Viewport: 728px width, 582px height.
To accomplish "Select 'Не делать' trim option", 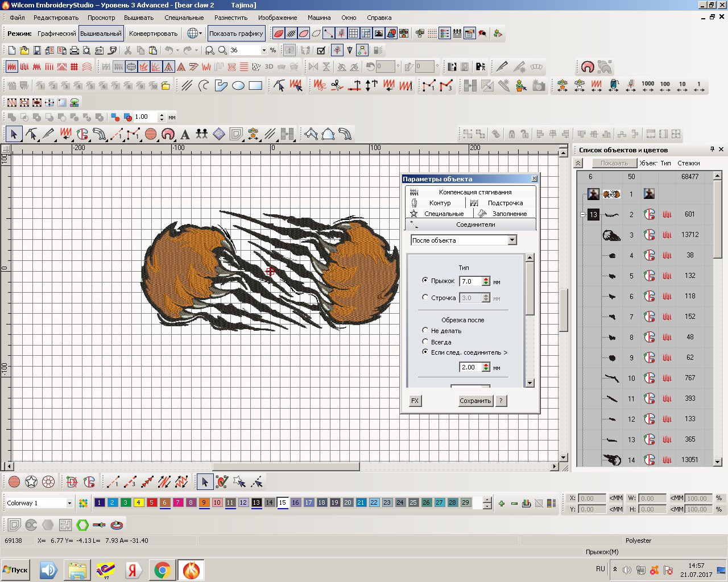I will click(x=425, y=330).
